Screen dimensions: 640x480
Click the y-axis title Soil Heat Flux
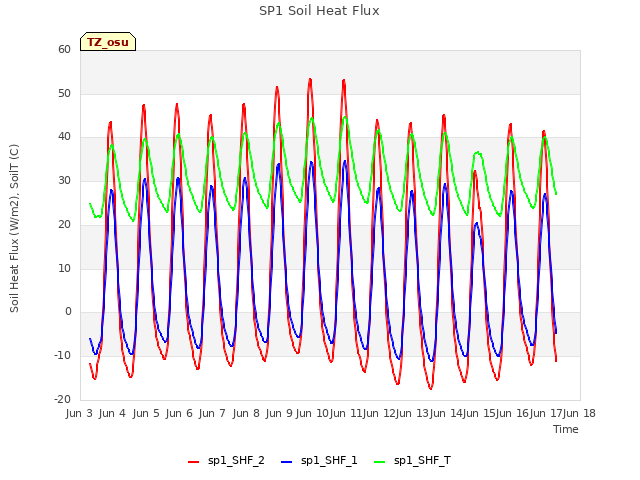tap(14, 228)
